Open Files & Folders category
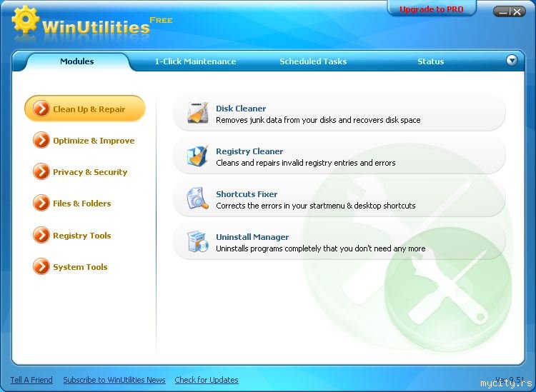The image size is (536, 392). 72,203
